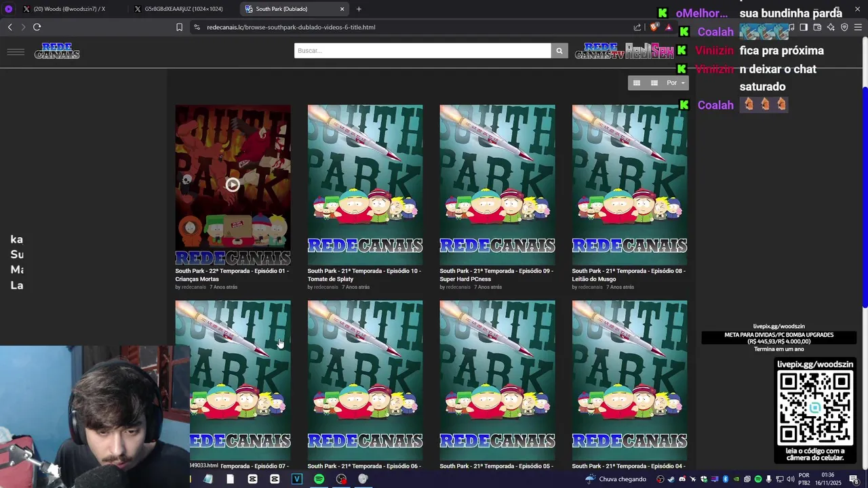Open the notification center icon

coord(854,479)
